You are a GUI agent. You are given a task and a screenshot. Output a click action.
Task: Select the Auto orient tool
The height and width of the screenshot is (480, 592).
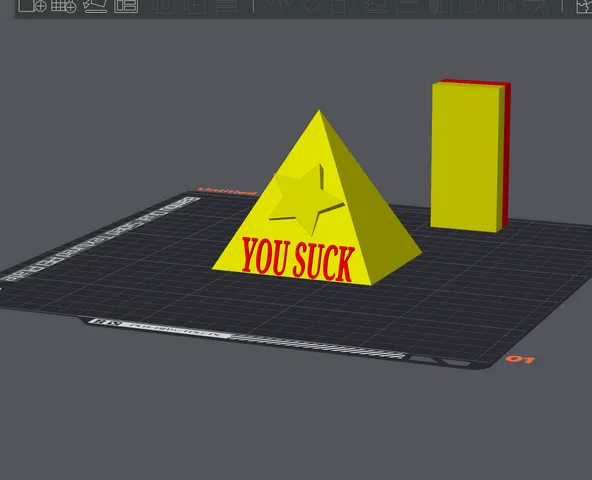pyautogui.click(x=95, y=6)
